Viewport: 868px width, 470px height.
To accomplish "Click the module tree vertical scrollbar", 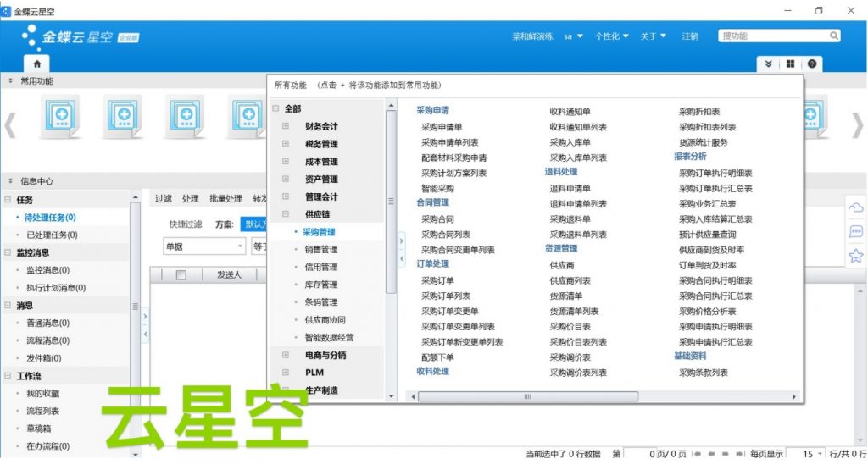I will coord(391,202).
